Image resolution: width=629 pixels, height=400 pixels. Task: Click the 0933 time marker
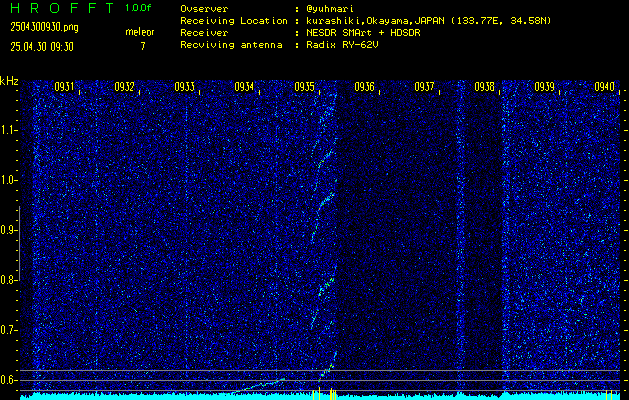point(185,87)
